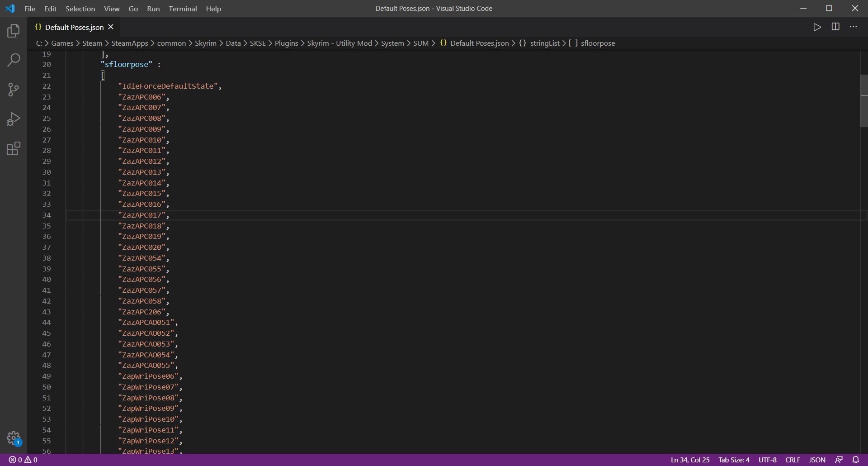Open the Search view in activity bar

14,60
